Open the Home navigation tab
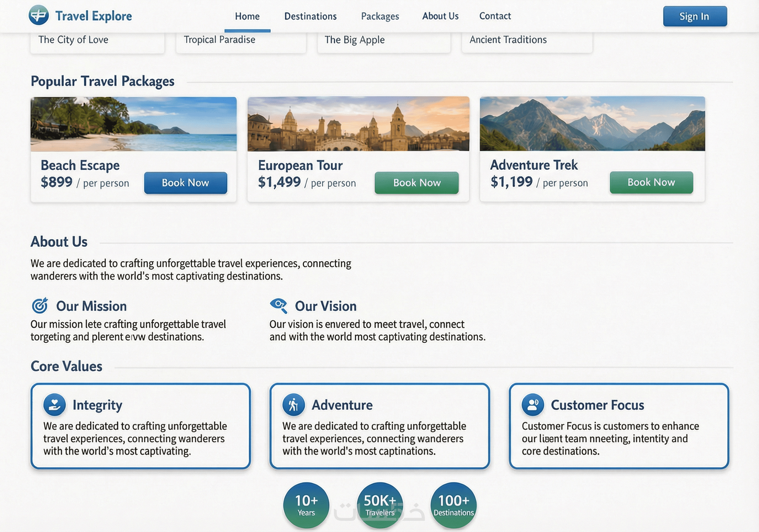Viewport: 759px width, 532px height. 247,16
